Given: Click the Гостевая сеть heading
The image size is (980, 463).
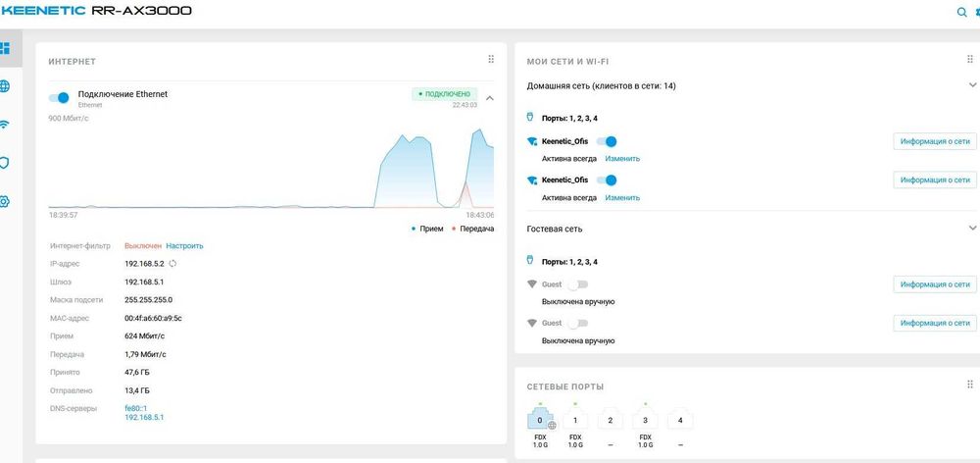Looking at the screenshot, I should 555,229.
